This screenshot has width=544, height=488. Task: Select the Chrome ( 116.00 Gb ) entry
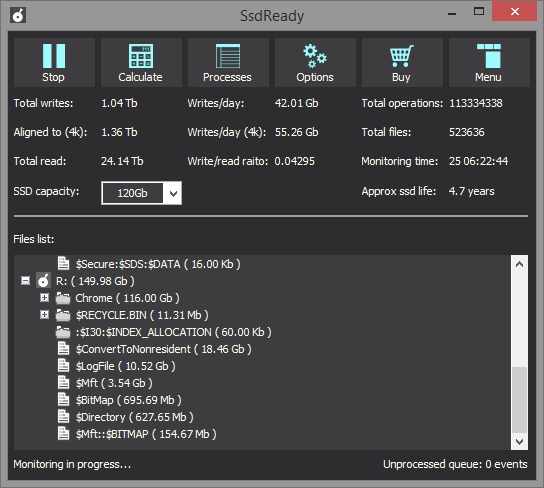tap(127, 298)
